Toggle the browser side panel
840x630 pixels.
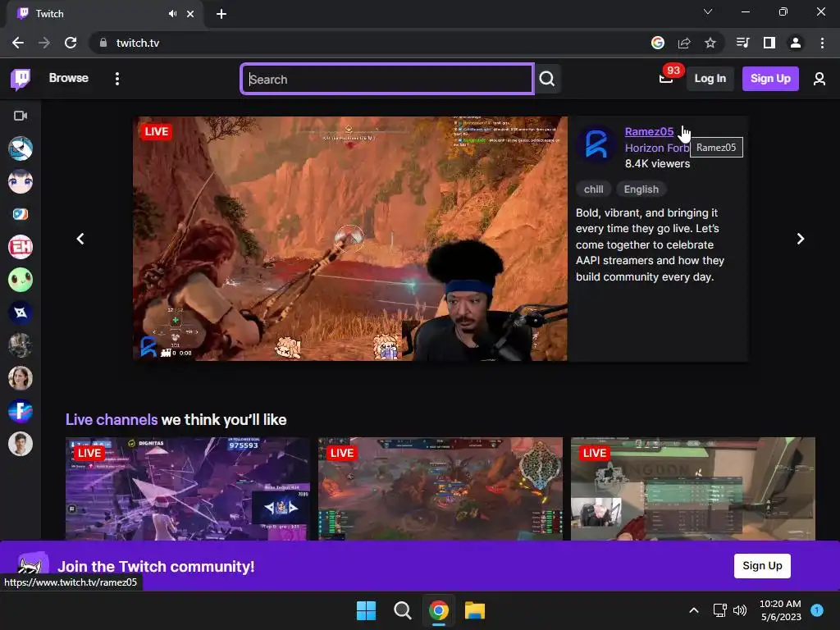tap(769, 43)
